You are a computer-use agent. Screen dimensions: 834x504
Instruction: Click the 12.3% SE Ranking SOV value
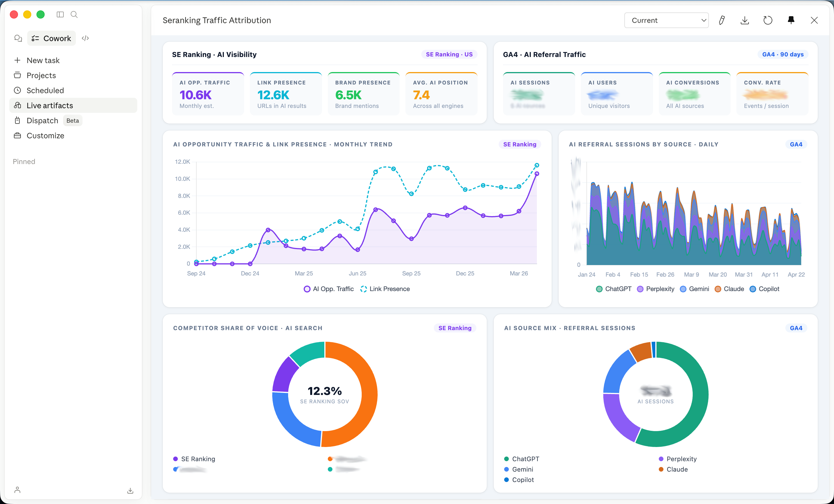pos(325,391)
